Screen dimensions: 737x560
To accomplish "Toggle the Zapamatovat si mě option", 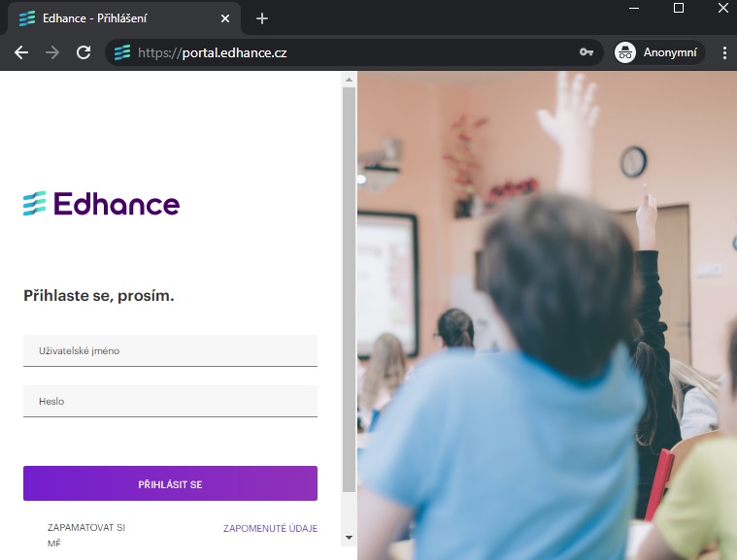I will (x=86, y=535).
